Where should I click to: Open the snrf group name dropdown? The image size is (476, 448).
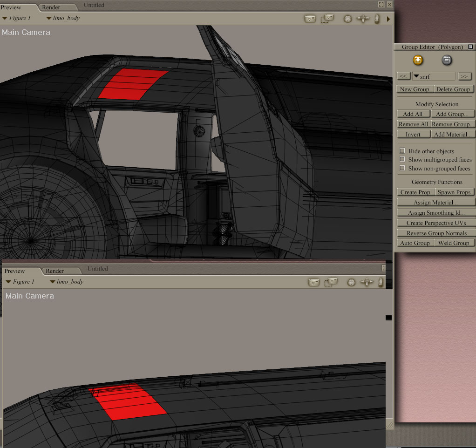434,76
